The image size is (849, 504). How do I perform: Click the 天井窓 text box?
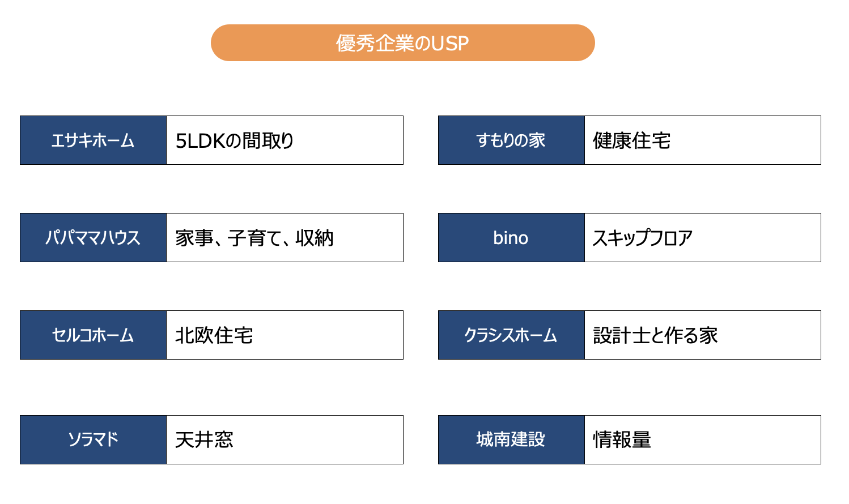click(x=285, y=440)
